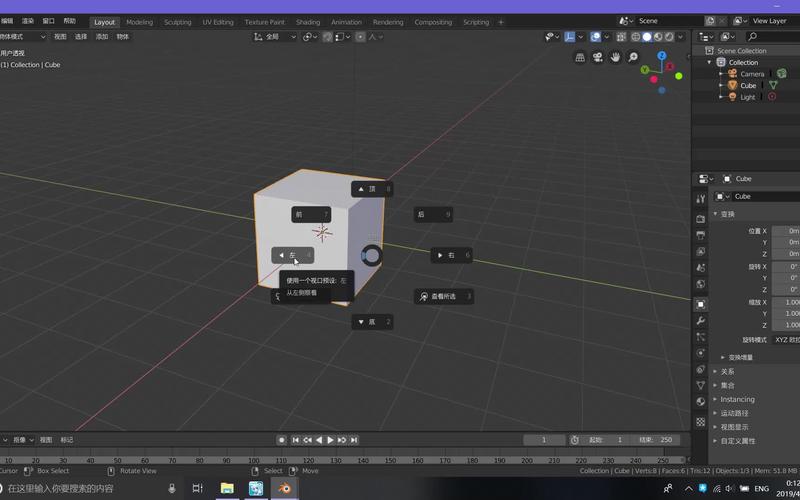Open the Scene properties tab
The width and height of the screenshot is (800, 500).
point(701,268)
